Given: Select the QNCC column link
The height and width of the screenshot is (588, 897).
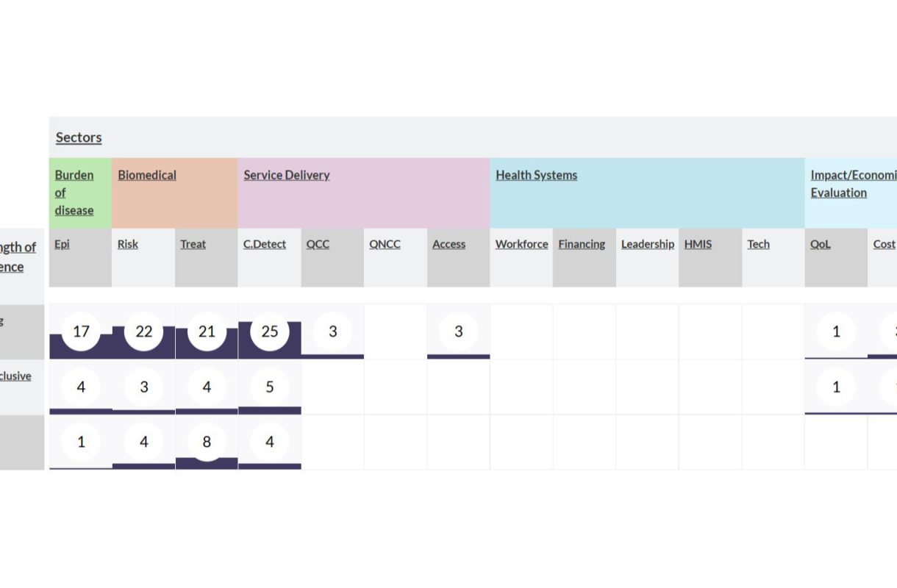Looking at the screenshot, I should coord(385,244).
